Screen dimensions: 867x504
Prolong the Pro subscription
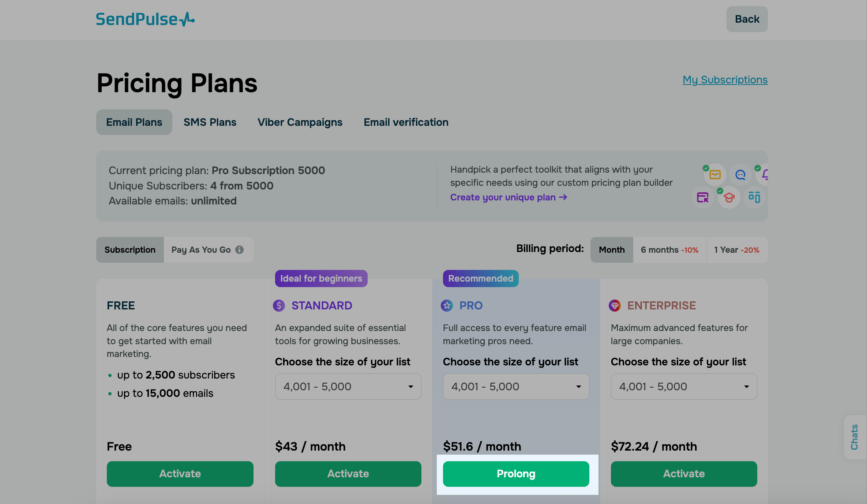click(516, 474)
